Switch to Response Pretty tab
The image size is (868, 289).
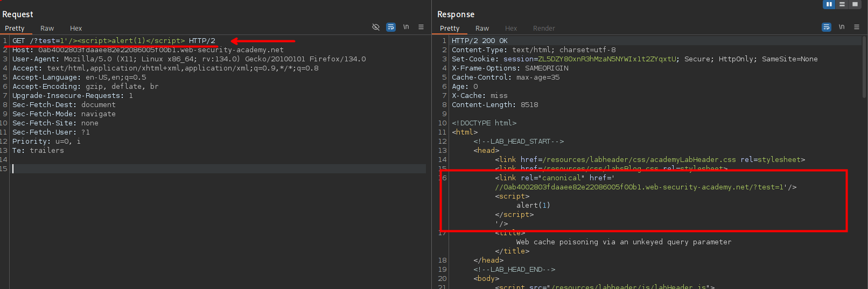[x=450, y=29]
